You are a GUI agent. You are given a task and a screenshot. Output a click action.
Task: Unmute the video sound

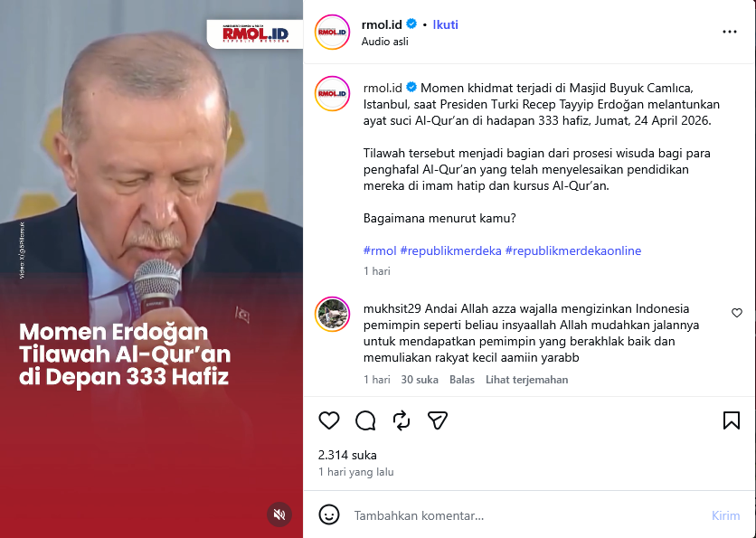(279, 514)
